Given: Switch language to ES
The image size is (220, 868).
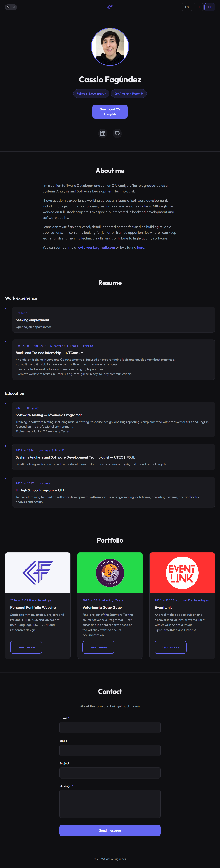Looking at the screenshot, I should tap(187, 7).
